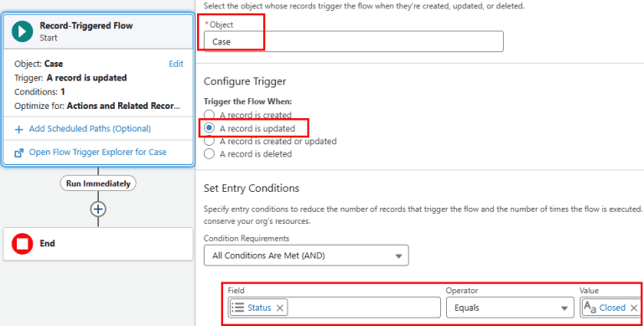Add element with the plus circle
Image resolution: width=644 pixels, height=326 pixels.
[x=98, y=209]
